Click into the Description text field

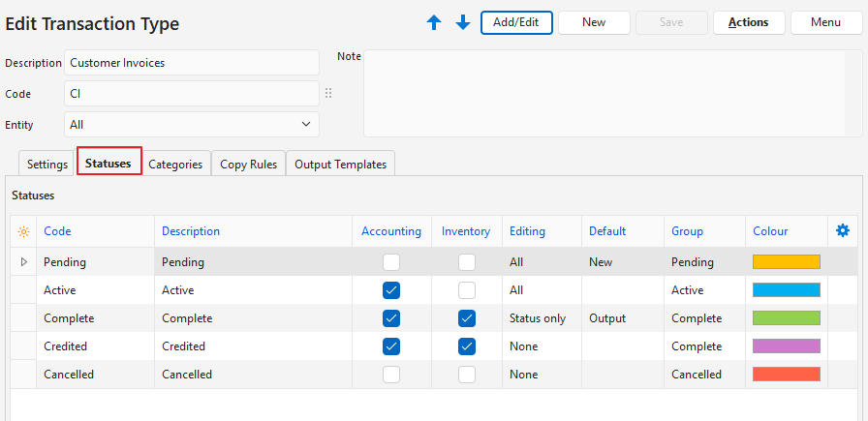pyautogui.click(x=192, y=63)
